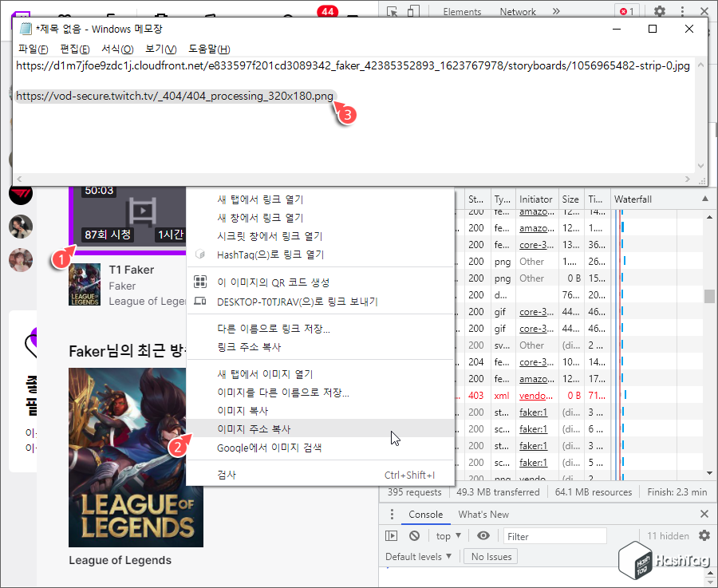Viewport: 718px width, 588px height.
Task: Click the 44 notification badge icon
Action: (327, 11)
